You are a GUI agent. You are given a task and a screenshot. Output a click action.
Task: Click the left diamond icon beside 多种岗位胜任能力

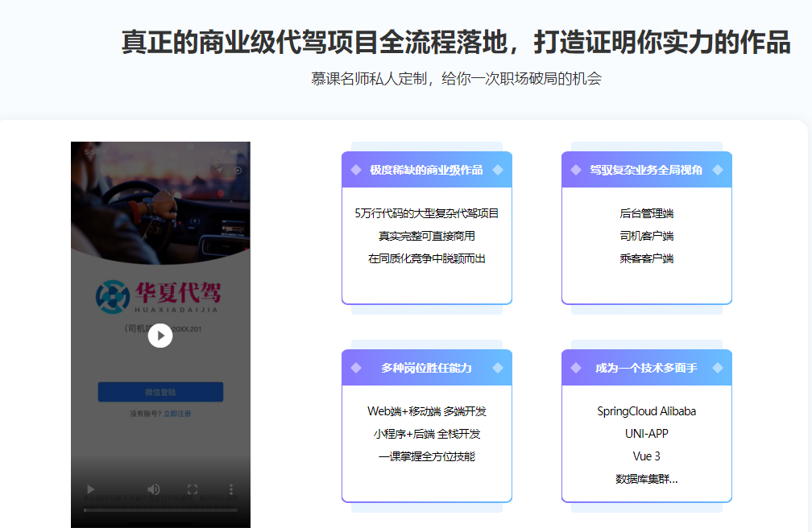(x=356, y=368)
